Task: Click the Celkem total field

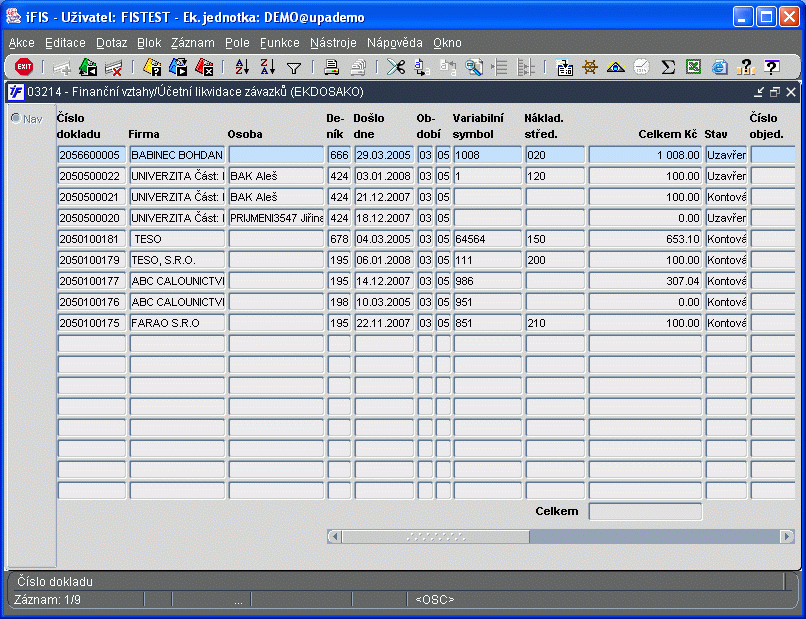Action: 645,512
